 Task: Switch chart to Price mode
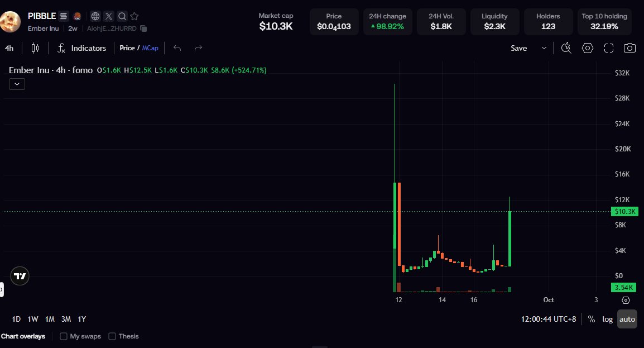[x=127, y=48]
